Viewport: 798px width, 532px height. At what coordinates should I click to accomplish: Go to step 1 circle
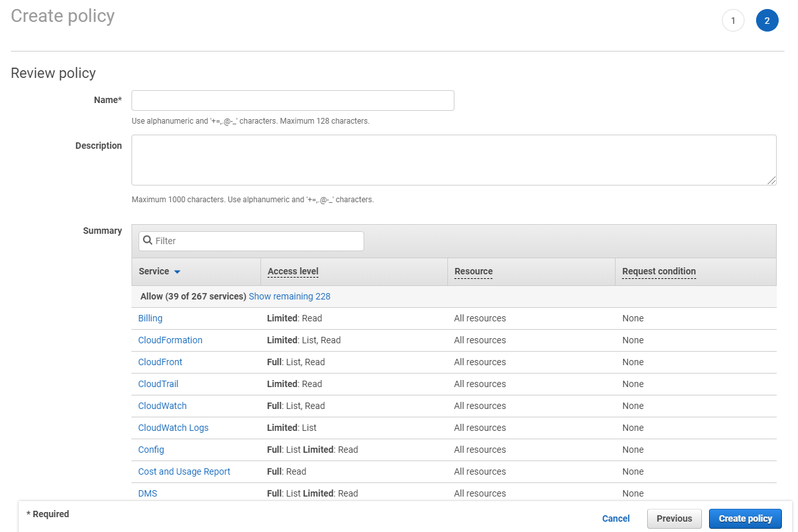733,21
